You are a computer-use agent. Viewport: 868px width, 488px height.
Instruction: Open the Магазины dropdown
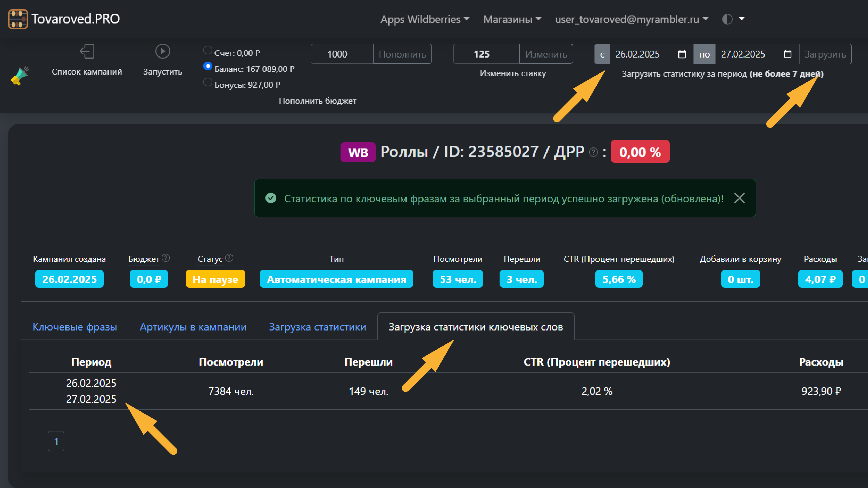click(512, 19)
